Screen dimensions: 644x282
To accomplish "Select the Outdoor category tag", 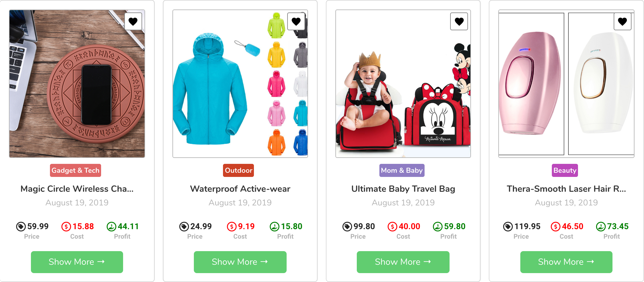I will click(x=238, y=170).
